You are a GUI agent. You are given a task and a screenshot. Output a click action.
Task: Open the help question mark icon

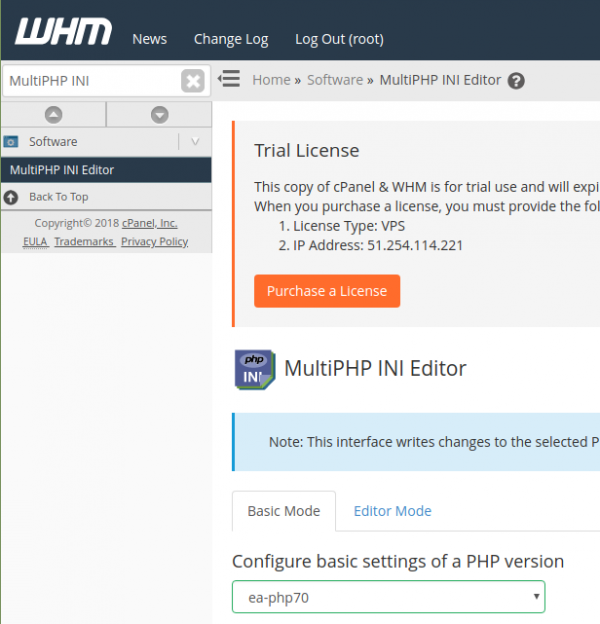tap(516, 81)
